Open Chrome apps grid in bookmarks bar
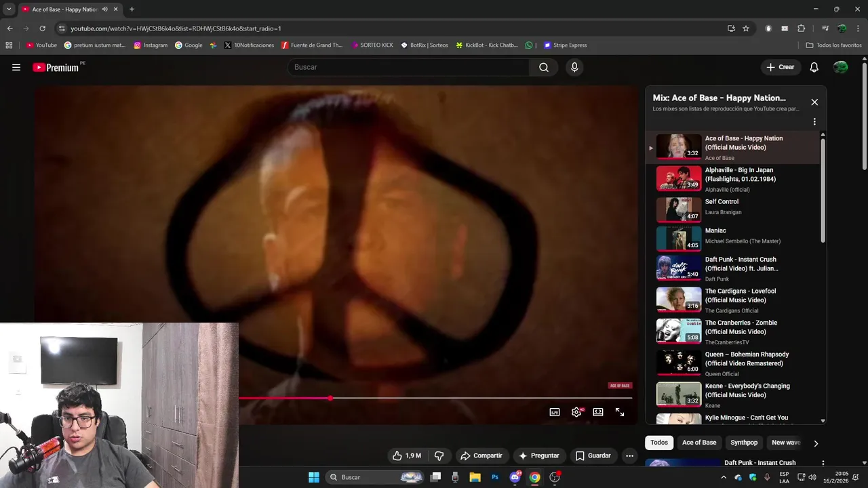Viewport: 868px width, 488px height. point(9,45)
